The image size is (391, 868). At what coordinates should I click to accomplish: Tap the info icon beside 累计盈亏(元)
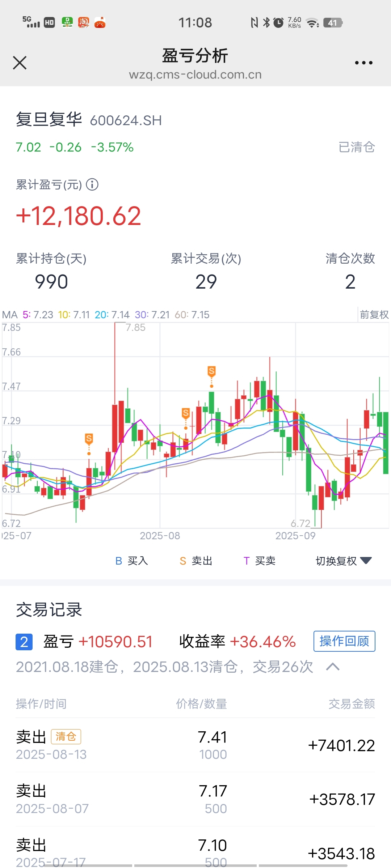pyautogui.click(x=92, y=185)
